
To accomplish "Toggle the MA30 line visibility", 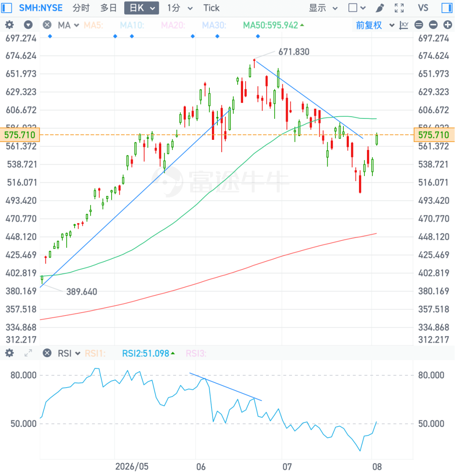I will [214, 25].
